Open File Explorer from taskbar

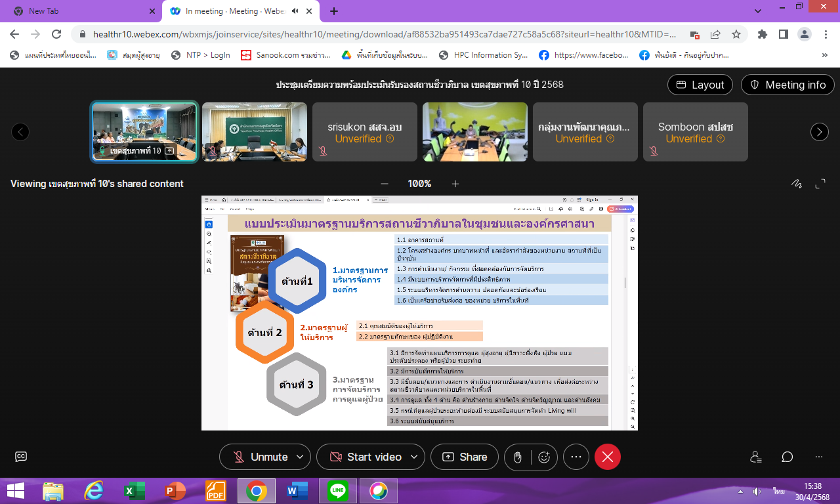(x=53, y=491)
